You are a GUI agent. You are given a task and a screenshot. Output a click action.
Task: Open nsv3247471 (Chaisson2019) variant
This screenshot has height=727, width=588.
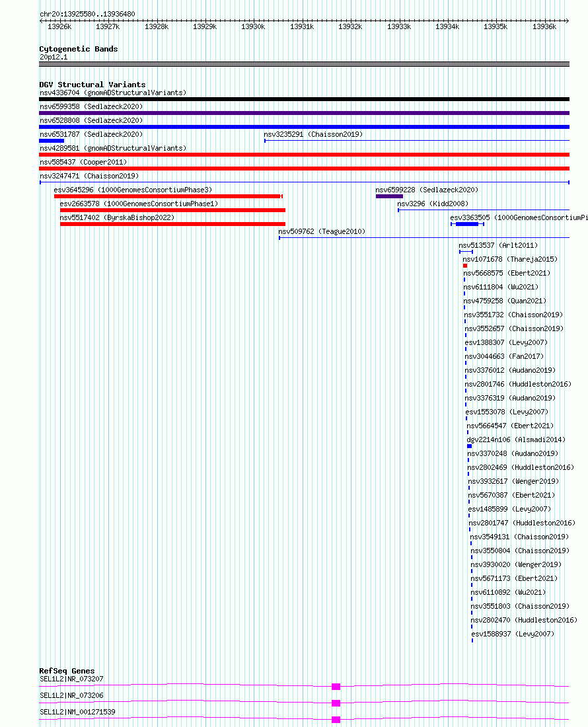(x=89, y=176)
